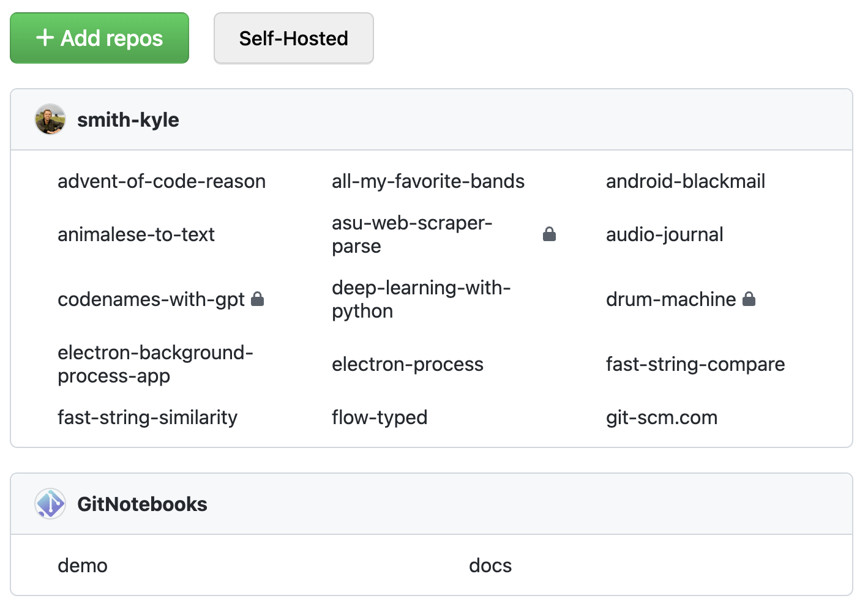The image size is (868, 612).
Task: Select electron-background-process-app repo
Action: pos(155,364)
